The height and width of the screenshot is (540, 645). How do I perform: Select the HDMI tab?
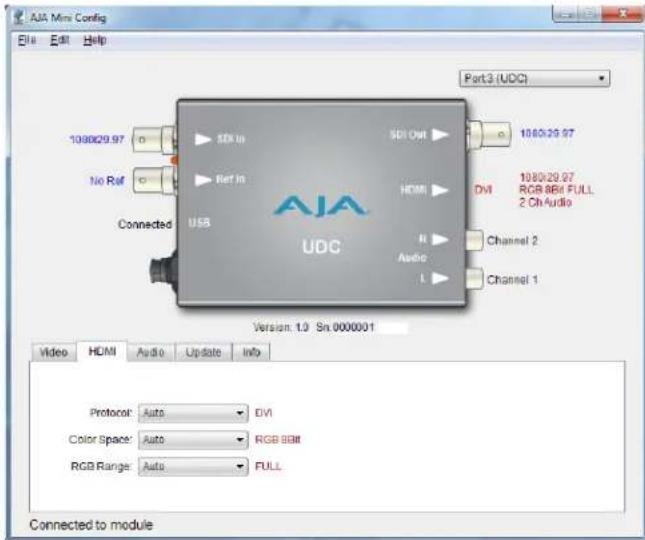102,352
